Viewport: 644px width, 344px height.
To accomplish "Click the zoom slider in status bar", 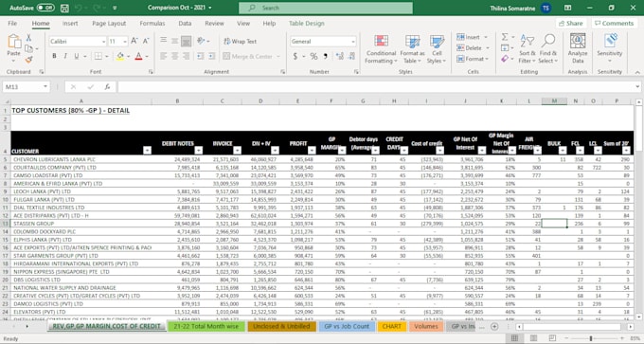I will (x=591, y=338).
